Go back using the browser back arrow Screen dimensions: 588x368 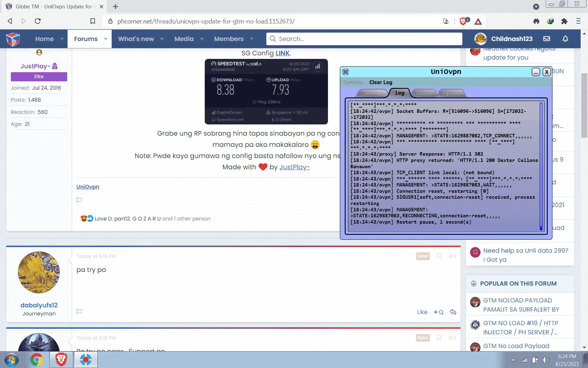click(x=10, y=21)
